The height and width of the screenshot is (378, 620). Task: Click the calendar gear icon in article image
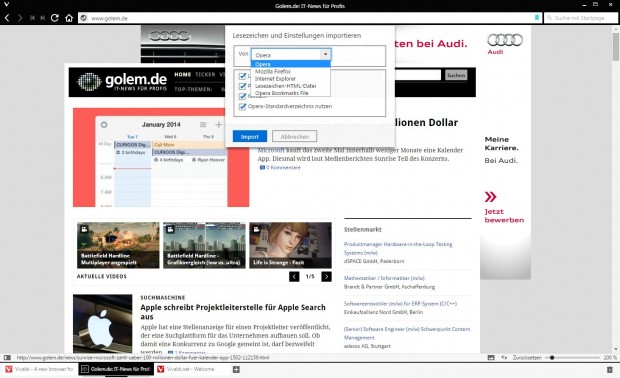coord(104,125)
